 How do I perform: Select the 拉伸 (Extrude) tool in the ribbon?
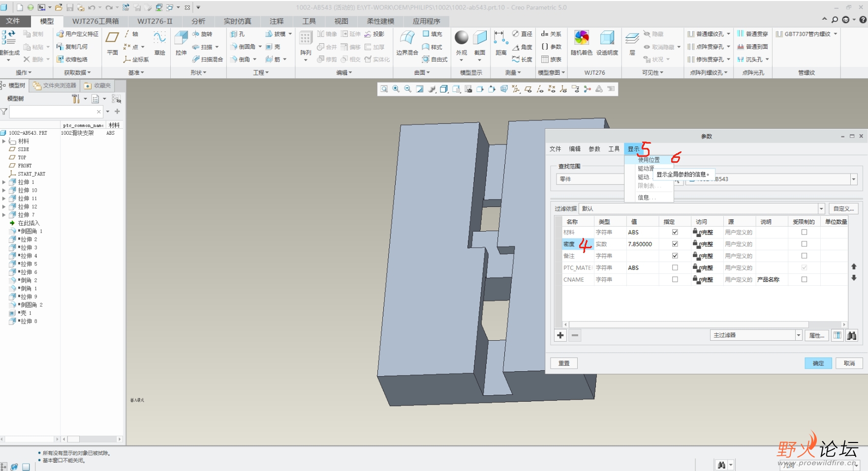(181, 42)
